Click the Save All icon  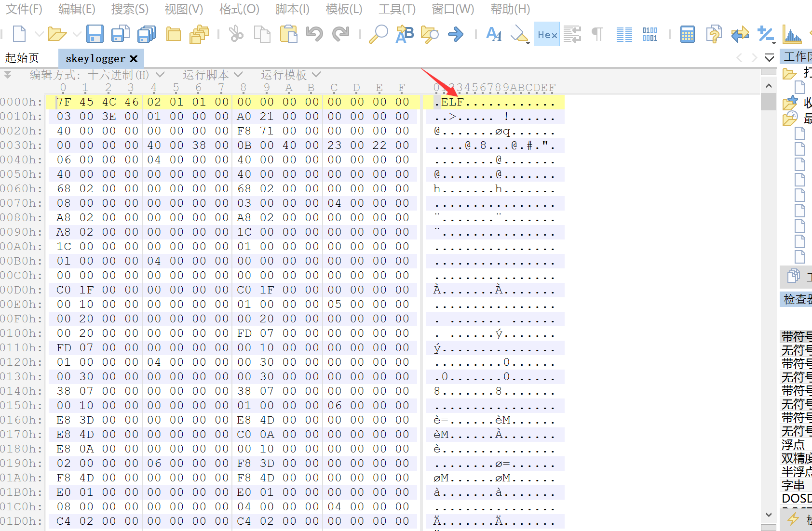[x=147, y=34]
